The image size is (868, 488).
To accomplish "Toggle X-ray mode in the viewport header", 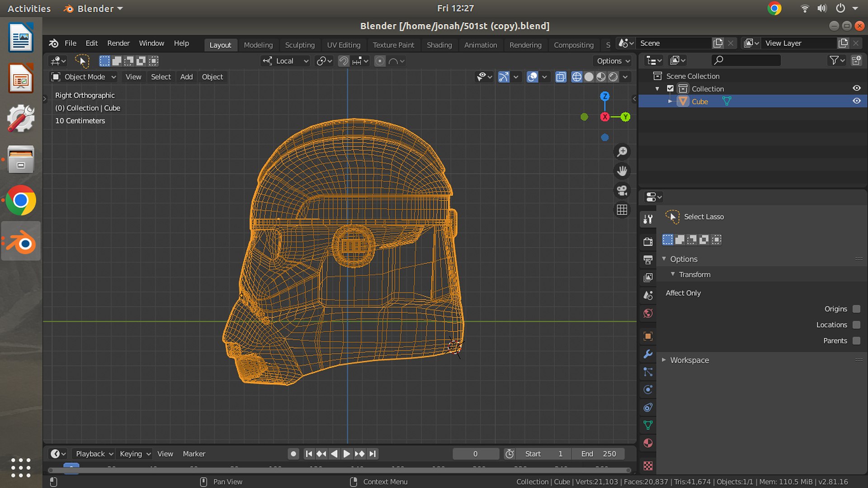I will coord(561,77).
